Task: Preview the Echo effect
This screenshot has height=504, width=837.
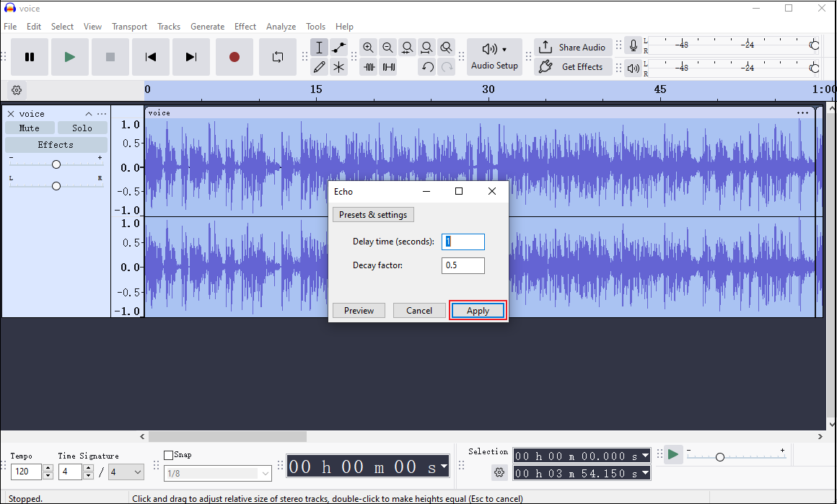Action: click(x=359, y=310)
